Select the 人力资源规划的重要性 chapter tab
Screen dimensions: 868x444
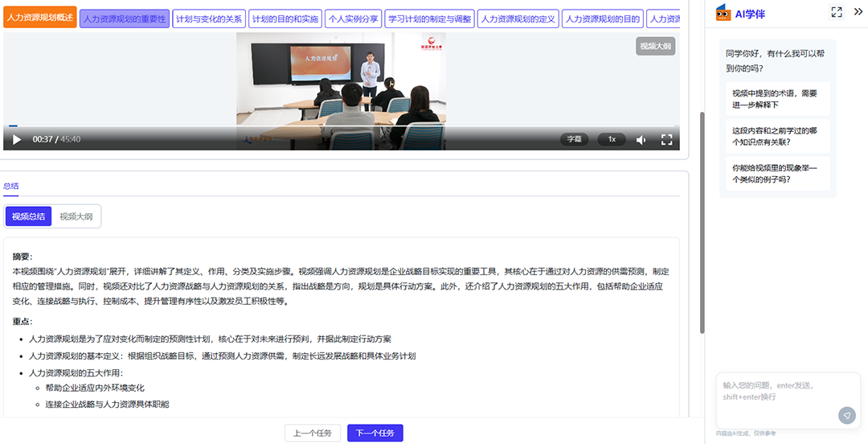(125, 18)
